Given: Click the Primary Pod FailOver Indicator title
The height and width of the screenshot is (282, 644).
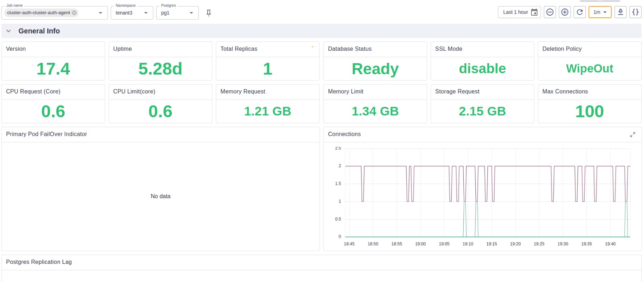Looking at the screenshot, I should tap(46, 134).
